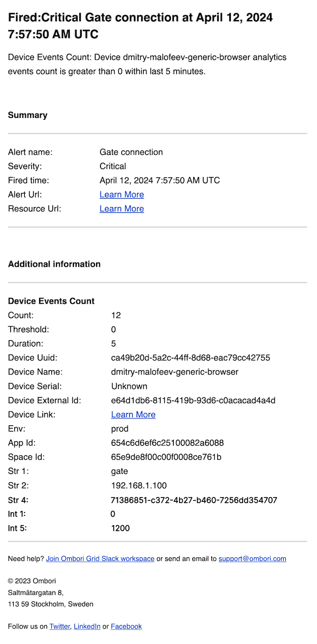Open the Twitter link in footer

(x=60, y=626)
